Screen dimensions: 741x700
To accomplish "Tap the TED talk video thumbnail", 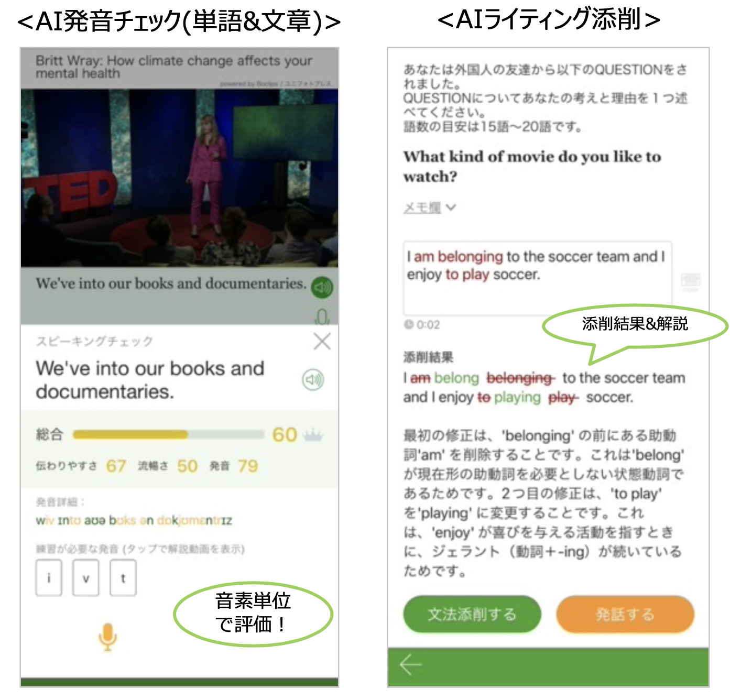I will coord(179,178).
